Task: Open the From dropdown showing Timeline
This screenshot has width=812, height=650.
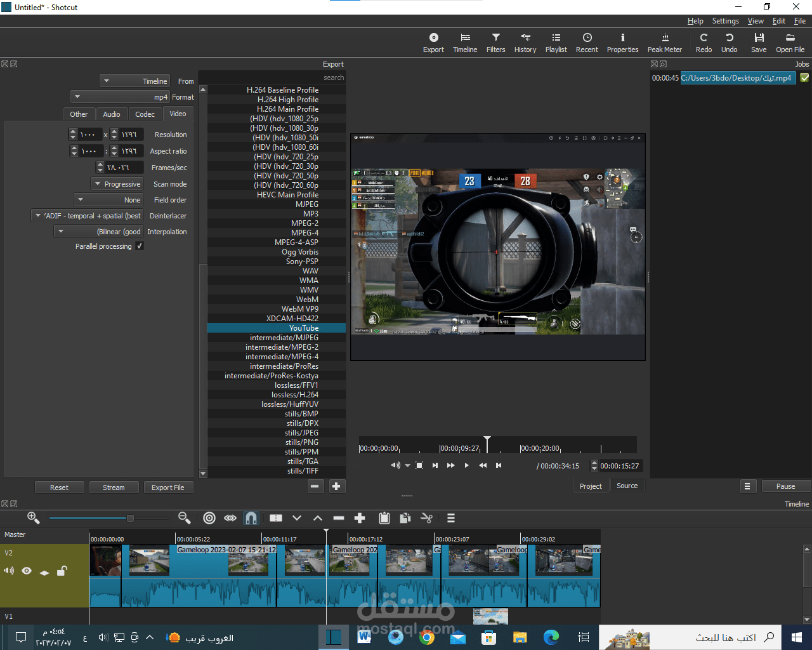Action: [x=134, y=81]
